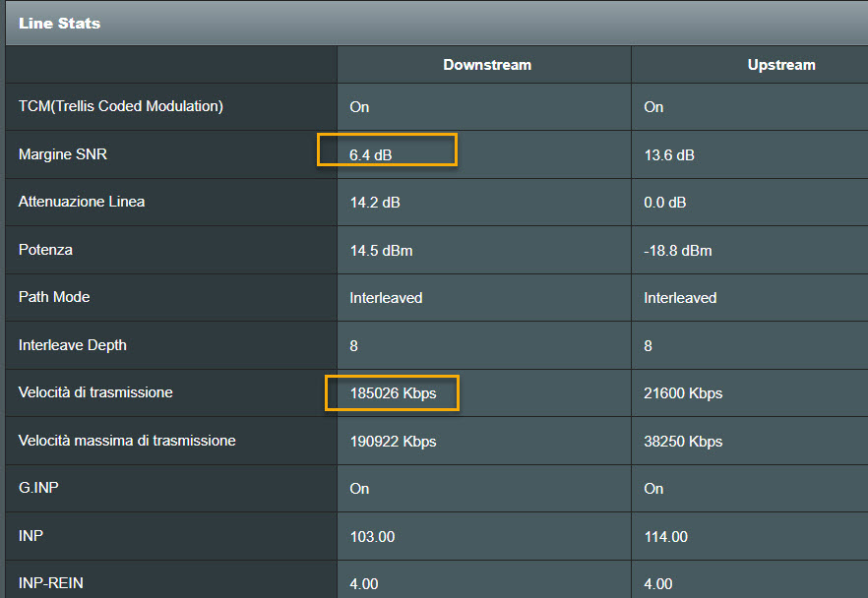Image resolution: width=868 pixels, height=598 pixels.
Task: Select the upstream INP-REIN 4.00 value
Action: click(x=657, y=584)
